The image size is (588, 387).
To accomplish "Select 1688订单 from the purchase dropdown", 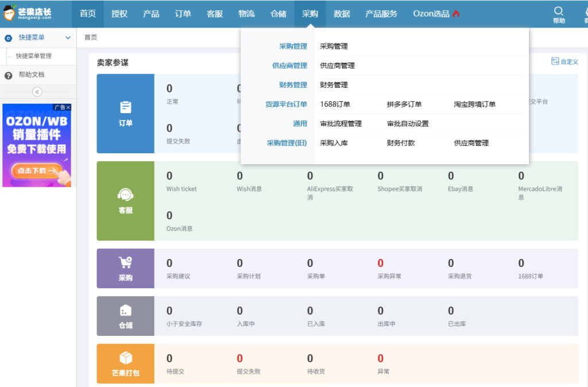I will [x=335, y=105].
